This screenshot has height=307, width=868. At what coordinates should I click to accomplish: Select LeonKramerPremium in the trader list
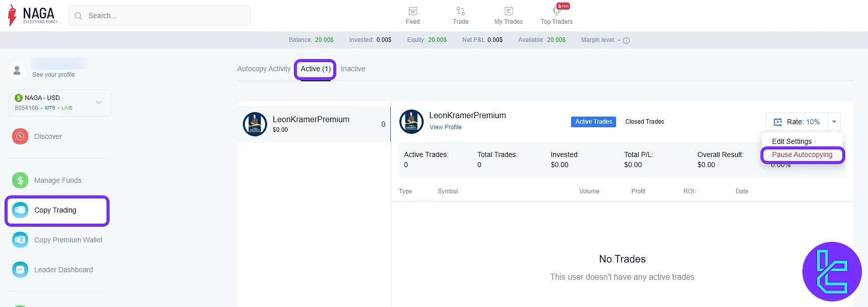pos(314,124)
